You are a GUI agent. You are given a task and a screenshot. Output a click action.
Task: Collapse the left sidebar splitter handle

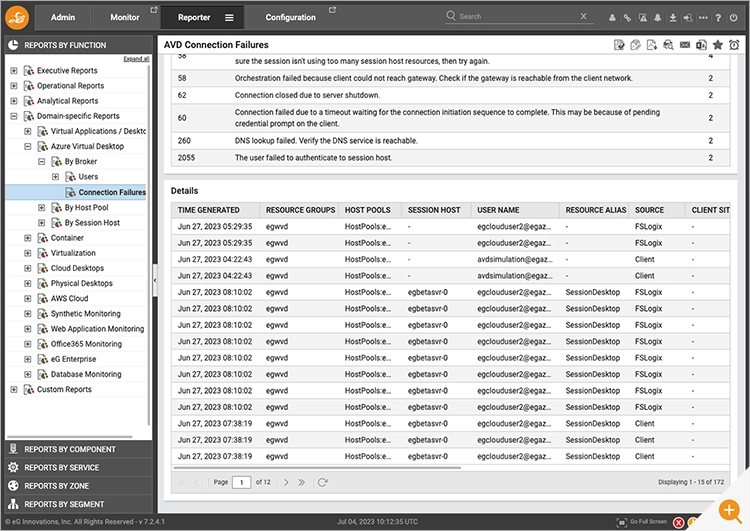pyautogui.click(x=155, y=280)
